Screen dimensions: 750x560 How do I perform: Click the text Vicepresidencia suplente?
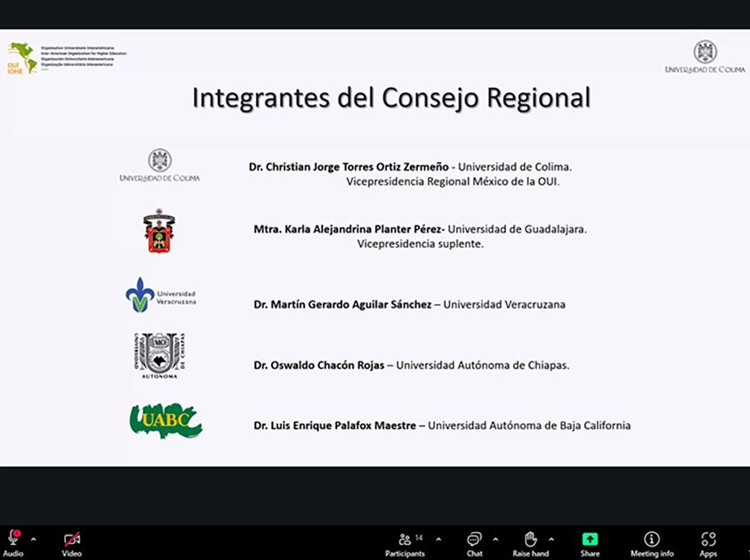pos(420,244)
